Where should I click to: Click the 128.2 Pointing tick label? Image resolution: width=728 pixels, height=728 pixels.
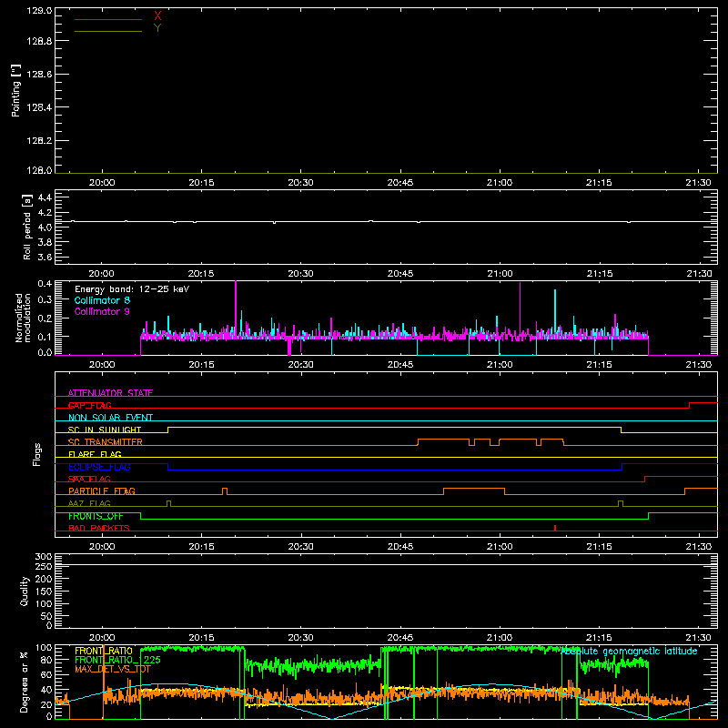pos(39,141)
